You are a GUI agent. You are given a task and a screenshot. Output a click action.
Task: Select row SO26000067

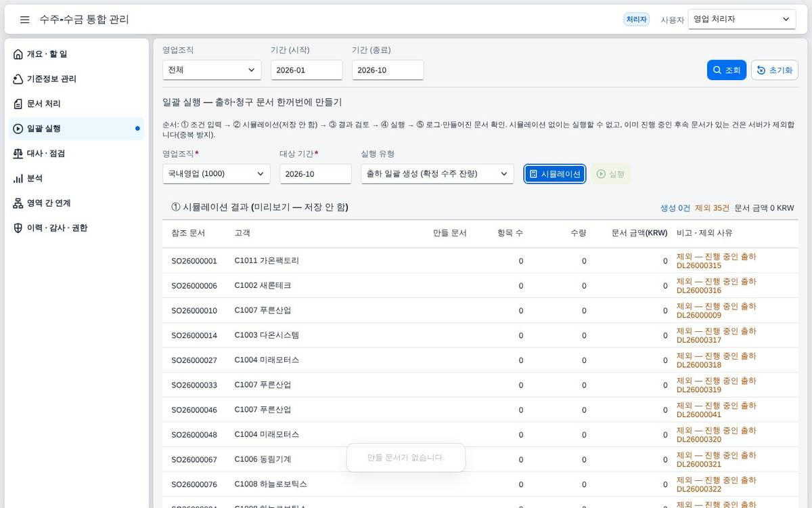(480, 459)
